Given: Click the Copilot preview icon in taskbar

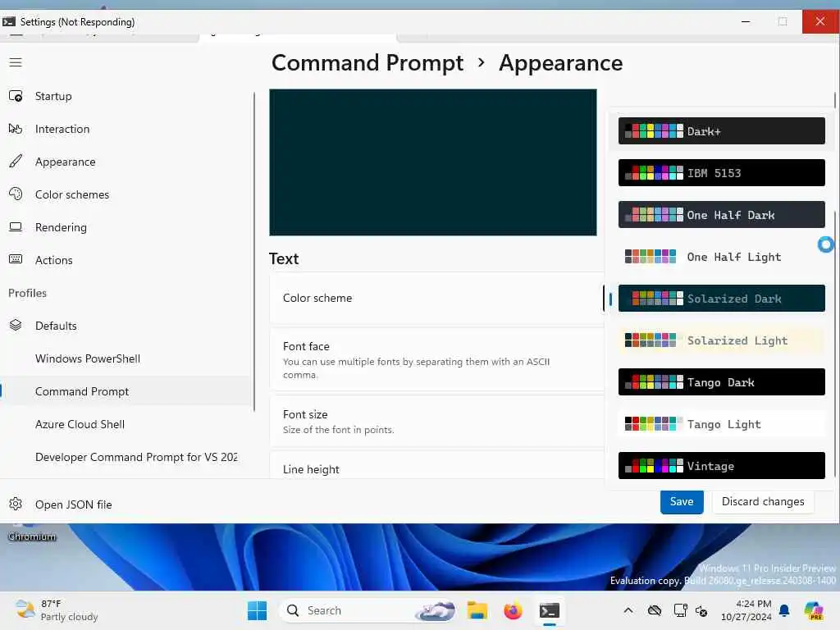Looking at the screenshot, I should tap(814, 610).
